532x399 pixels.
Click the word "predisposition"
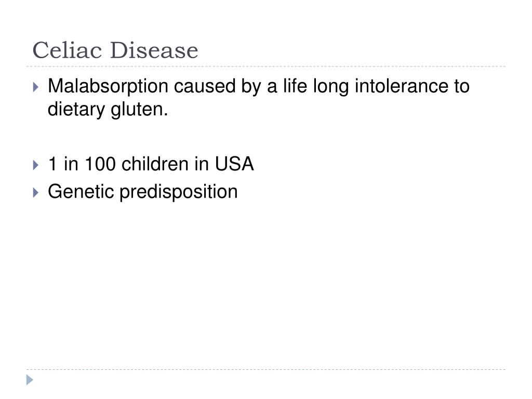(x=179, y=192)
